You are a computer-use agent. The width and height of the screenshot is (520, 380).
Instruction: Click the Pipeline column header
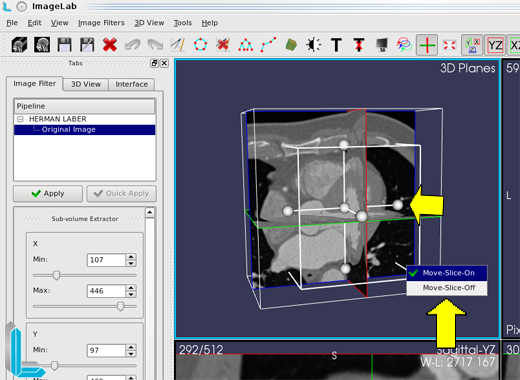point(85,106)
